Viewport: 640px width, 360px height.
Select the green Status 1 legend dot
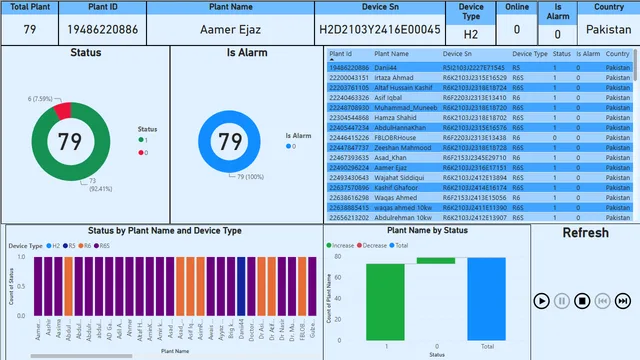coord(141,140)
